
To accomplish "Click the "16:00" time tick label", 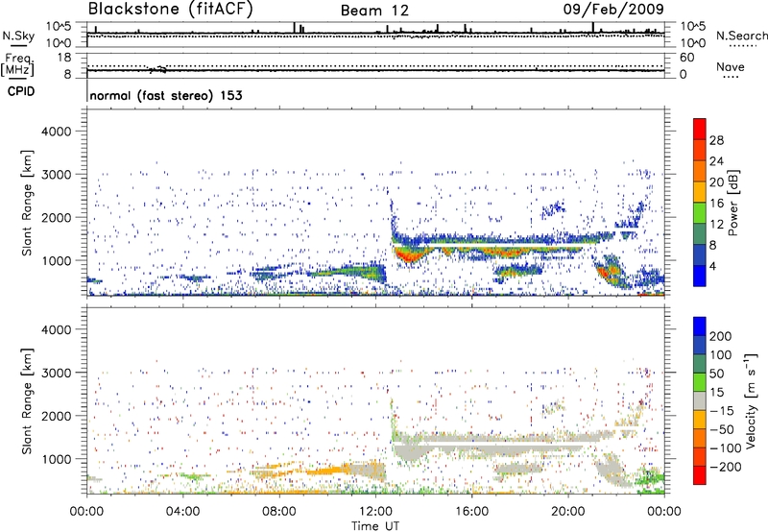I will click(471, 512).
